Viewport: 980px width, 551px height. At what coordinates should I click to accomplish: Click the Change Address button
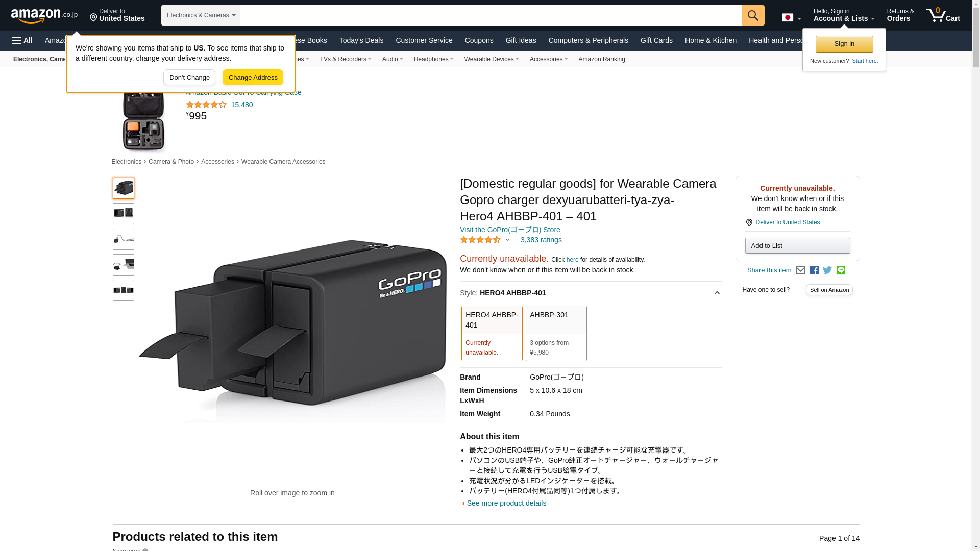(253, 78)
